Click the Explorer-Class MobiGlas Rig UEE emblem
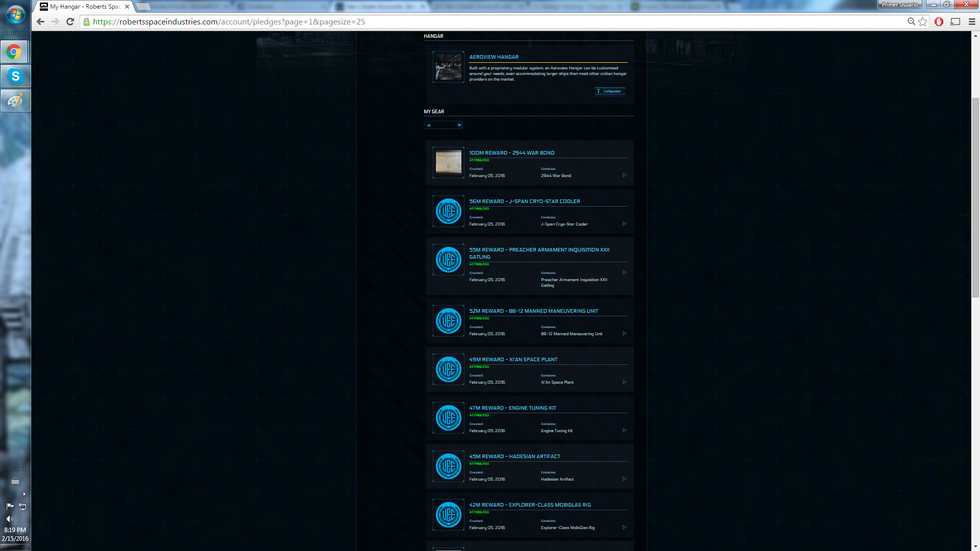Screen dimensions: 980x551 point(449,515)
